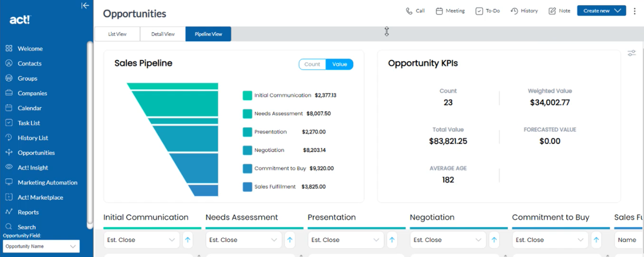Collapse the sidebar using the arrow icon
644x257 pixels.
[85, 6]
